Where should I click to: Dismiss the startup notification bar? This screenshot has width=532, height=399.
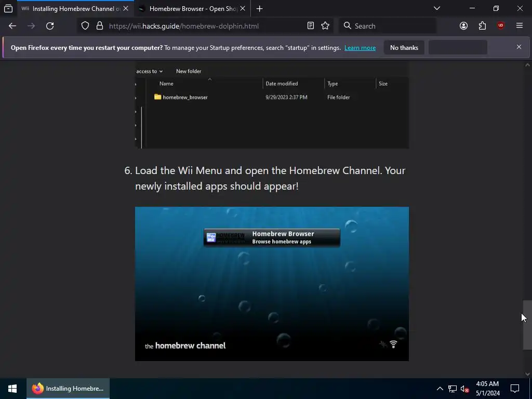pos(519,47)
